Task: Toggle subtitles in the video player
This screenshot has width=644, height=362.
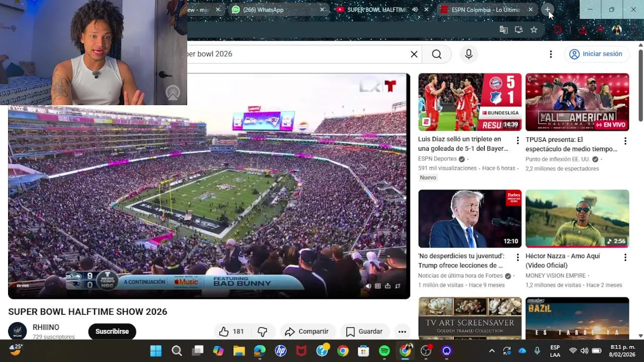Action: pyautogui.click(x=378, y=286)
